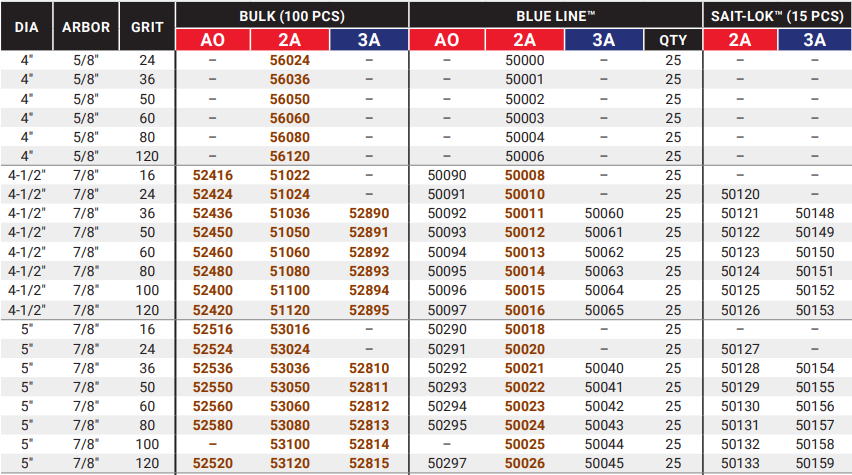Click the GRIT column header
The height and width of the screenshot is (475, 852).
click(x=147, y=27)
